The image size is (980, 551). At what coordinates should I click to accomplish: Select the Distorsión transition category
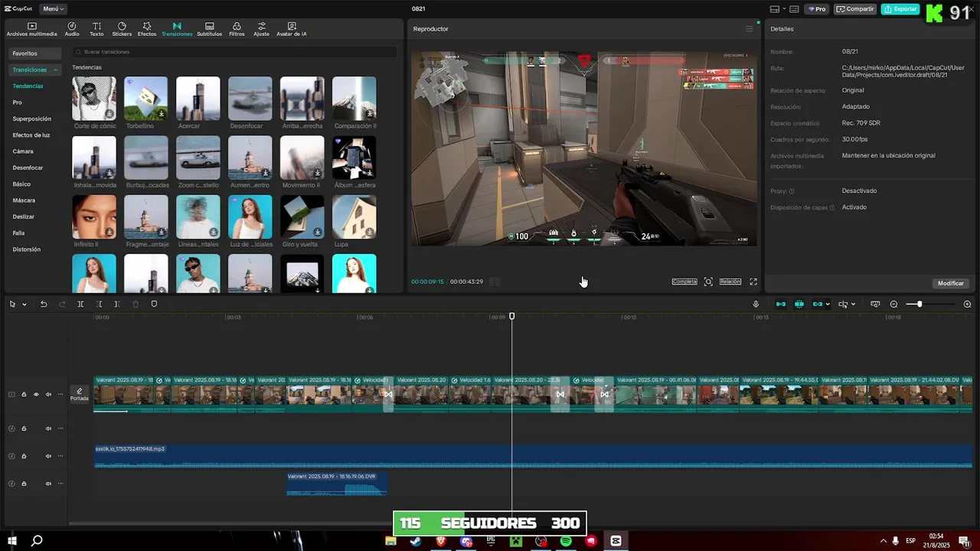click(x=27, y=249)
